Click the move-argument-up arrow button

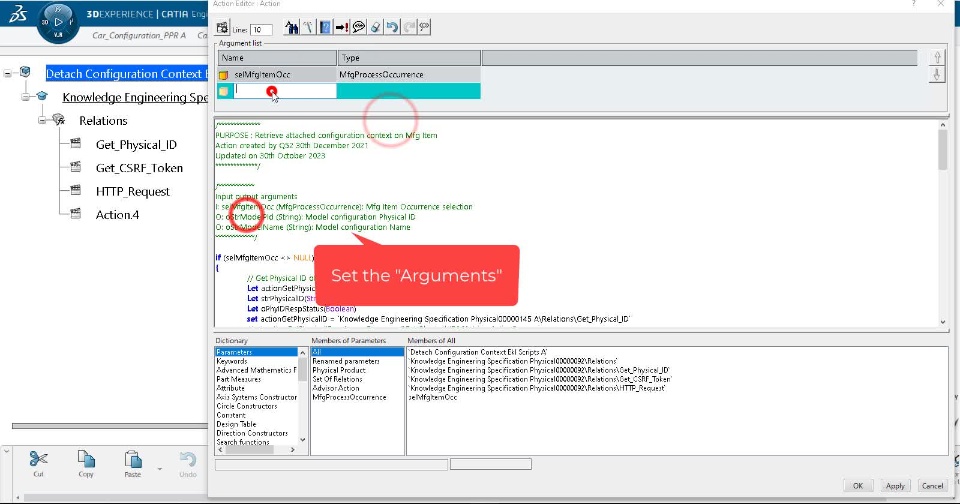click(937, 58)
